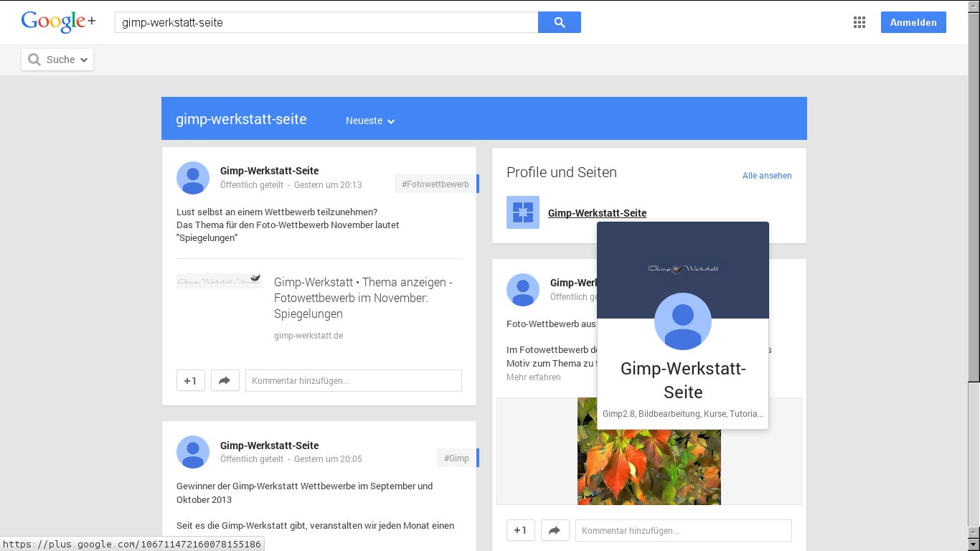Click Gimp-Werkstatt forum logo thumbnail

pyautogui.click(x=219, y=281)
